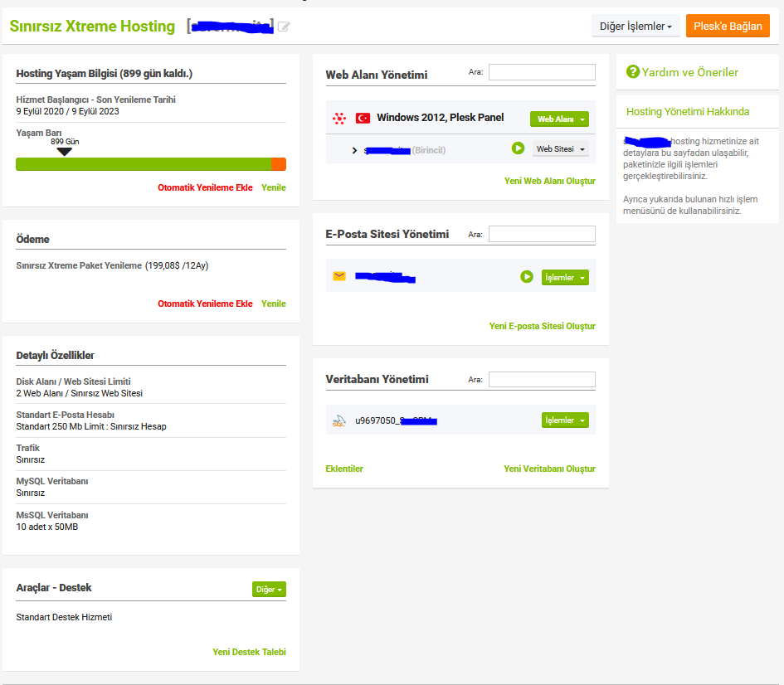Click the SQL database icon next to u9697050
Screen dimensions: 784x685
click(339, 420)
